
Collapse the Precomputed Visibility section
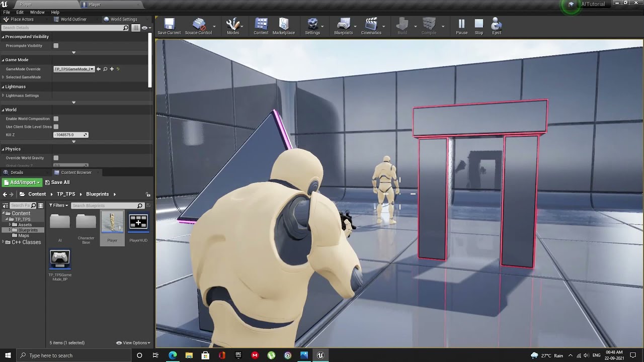[x=3, y=37]
